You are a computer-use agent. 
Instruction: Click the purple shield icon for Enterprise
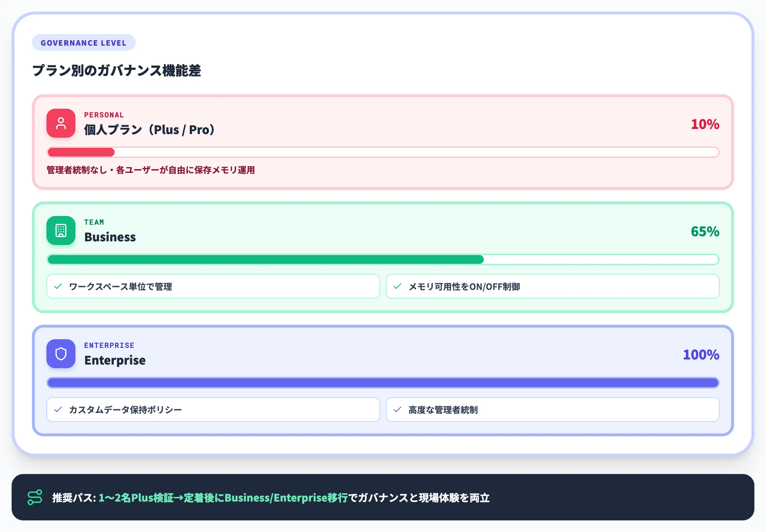click(x=61, y=354)
